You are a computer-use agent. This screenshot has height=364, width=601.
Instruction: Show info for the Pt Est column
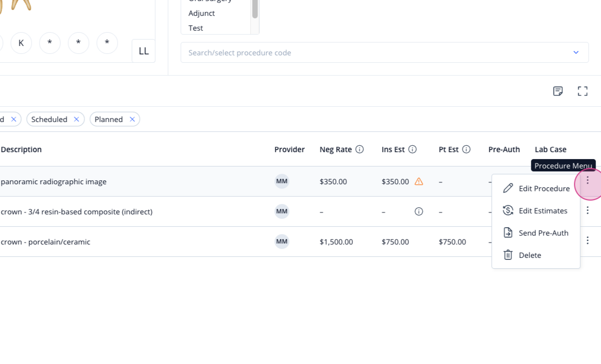click(x=466, y=149)
